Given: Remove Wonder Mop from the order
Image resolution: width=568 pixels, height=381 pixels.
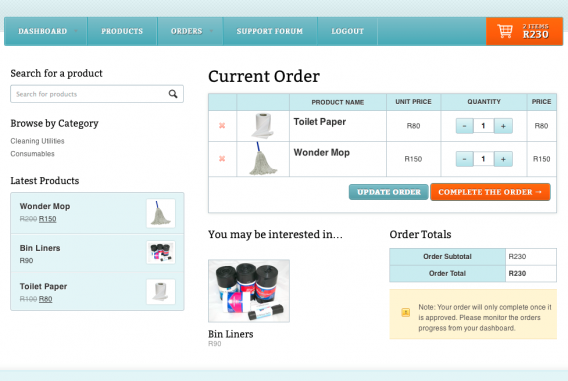Looking at the screenshot, I should click(x=222, y=159).
